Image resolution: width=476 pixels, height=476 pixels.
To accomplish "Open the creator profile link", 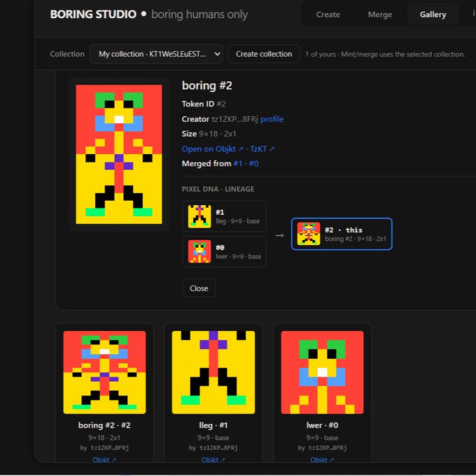I will coord(272,119).
